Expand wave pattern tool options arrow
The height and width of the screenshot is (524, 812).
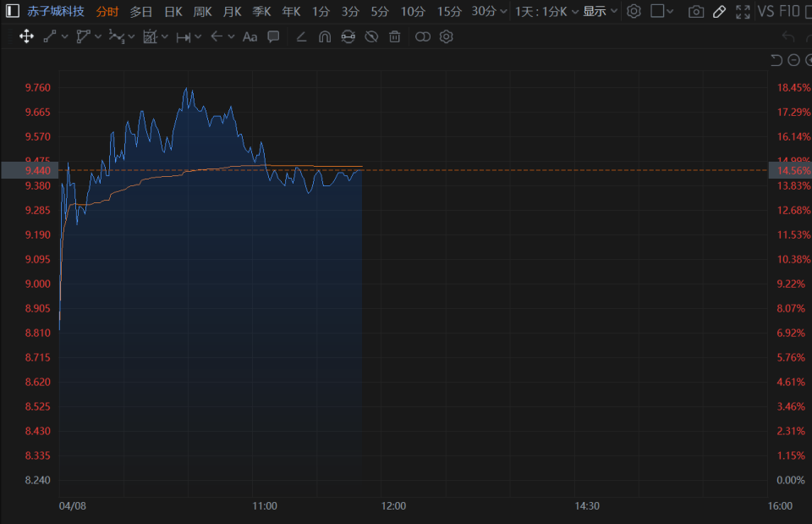click(132, 36)
